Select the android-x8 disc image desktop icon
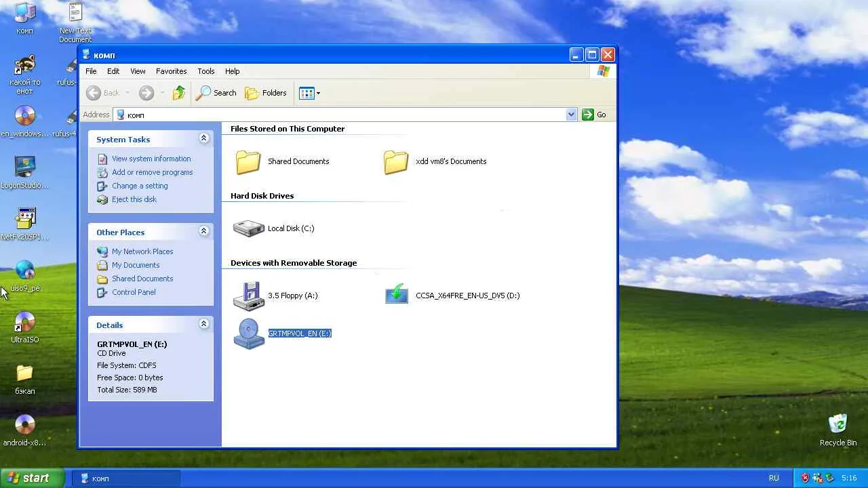Screen dimensions: 868x488 [x=25, y=431]
